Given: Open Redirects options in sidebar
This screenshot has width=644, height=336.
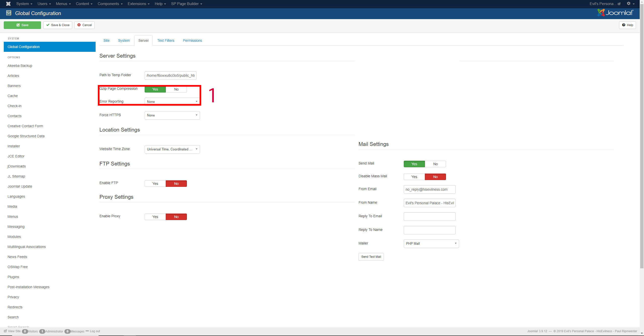Looking at the screenshot, I should click(x=15, y=307).
